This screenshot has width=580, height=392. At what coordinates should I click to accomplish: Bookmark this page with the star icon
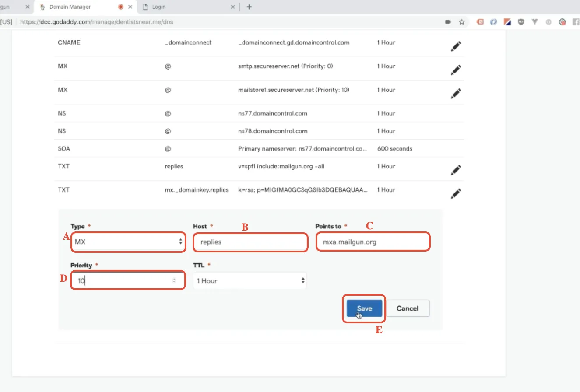pyautogui.click(x=461, y=21)
